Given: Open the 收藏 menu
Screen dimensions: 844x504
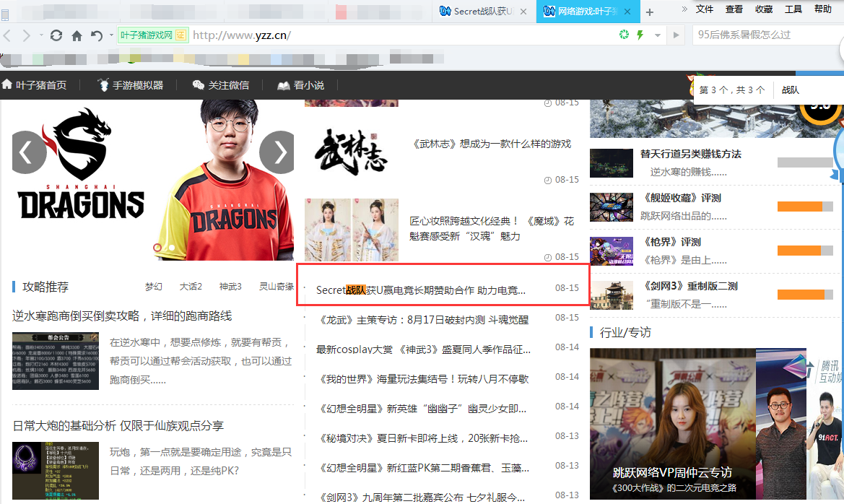Looking at the screenshot, I should (763, 9).
